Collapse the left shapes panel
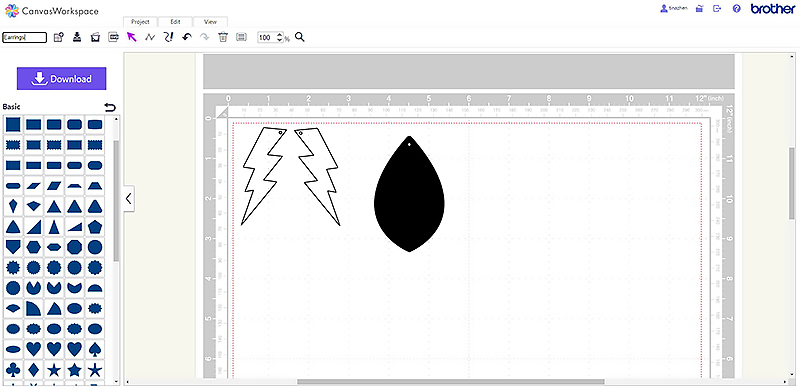This screenshot has width=800, height=390. click(x=129, y=199)
